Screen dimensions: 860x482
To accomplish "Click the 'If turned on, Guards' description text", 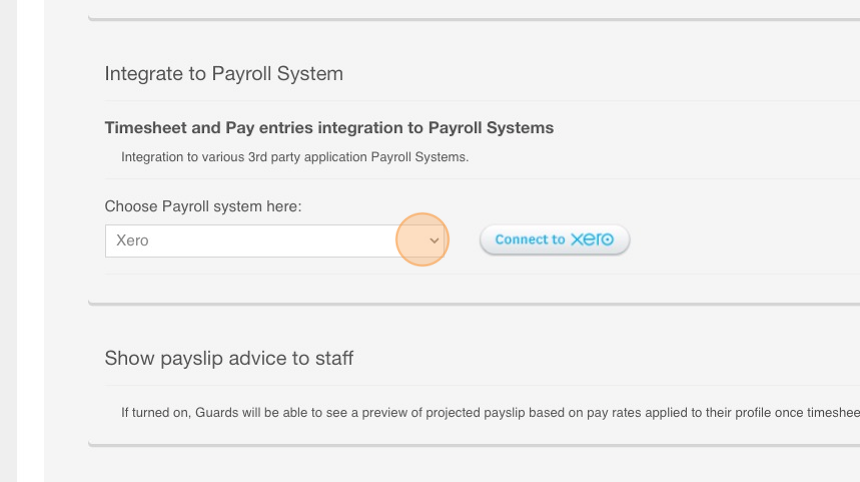I will 490,412.
